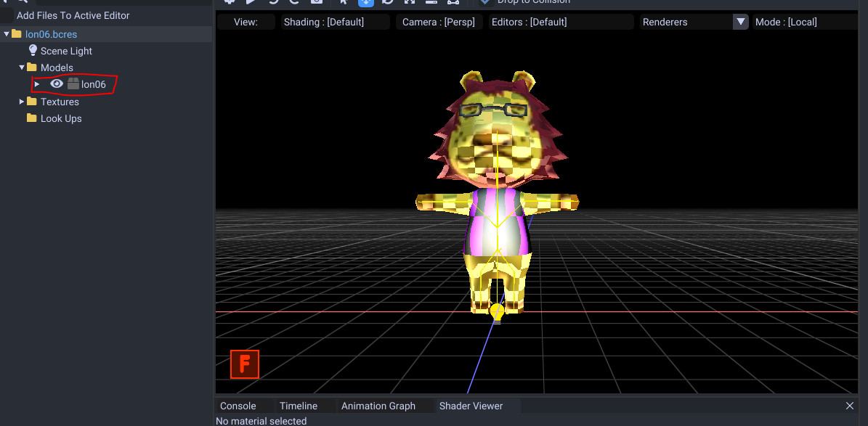Activate the highlighted translate gizmo tool
868x426 pixels.
(365, 3)
